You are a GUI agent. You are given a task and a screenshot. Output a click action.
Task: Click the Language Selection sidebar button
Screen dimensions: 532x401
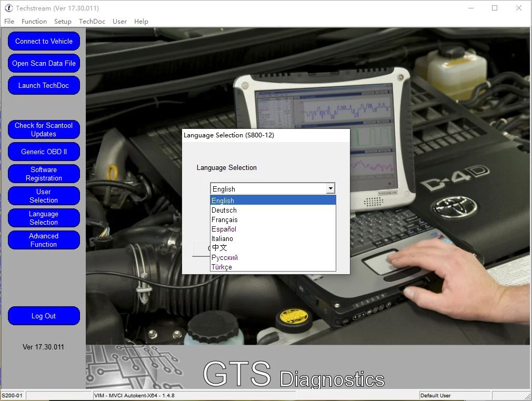44,218
